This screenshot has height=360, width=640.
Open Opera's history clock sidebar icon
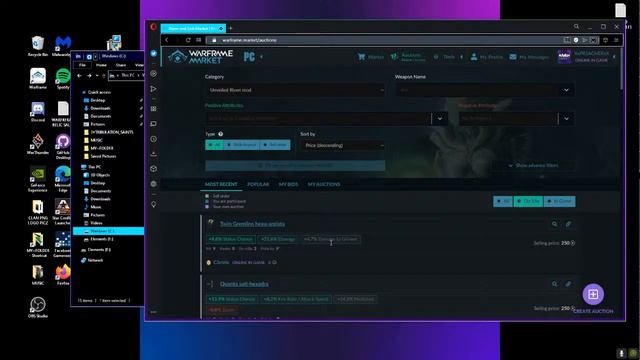click(153, 139)
